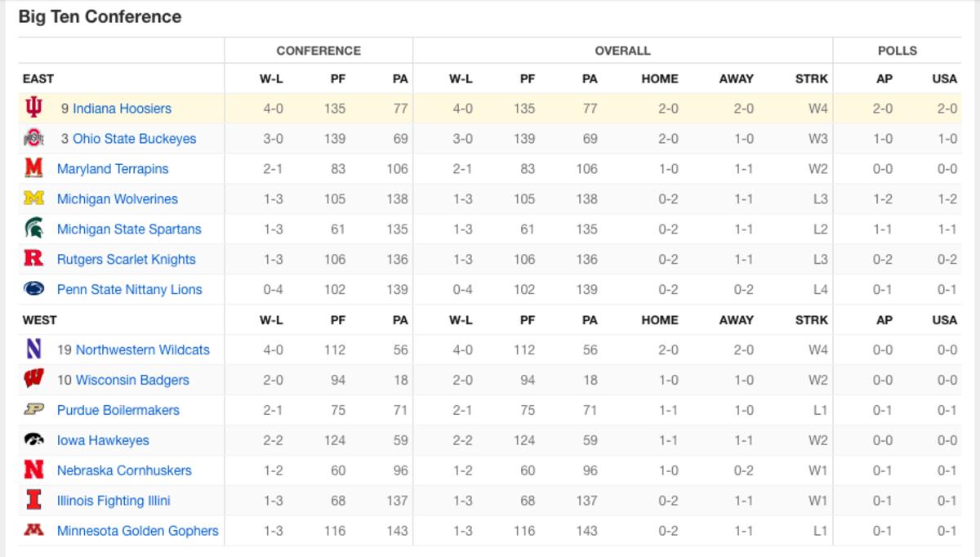Click the Northwestern Wildcats N logo

tap(33, 350)
